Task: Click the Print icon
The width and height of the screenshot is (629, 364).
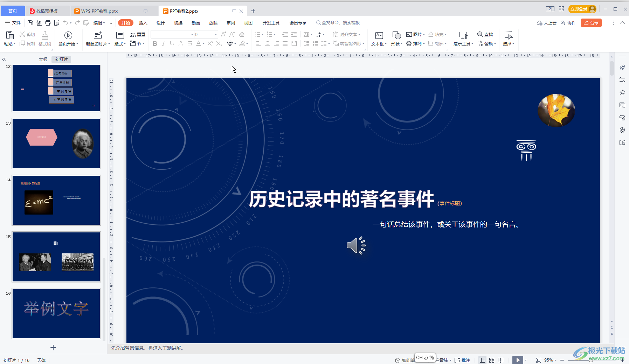Action: coord(48,23)
